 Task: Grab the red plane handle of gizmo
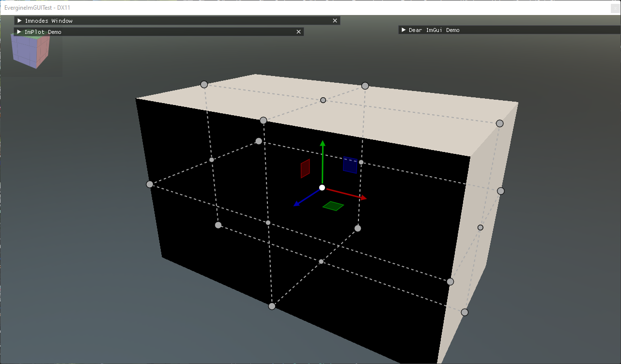pos(305,168)
